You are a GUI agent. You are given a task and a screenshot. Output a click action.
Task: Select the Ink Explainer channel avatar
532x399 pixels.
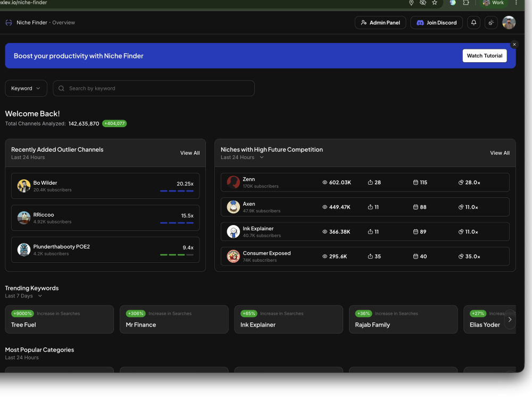tap(233, 232)
